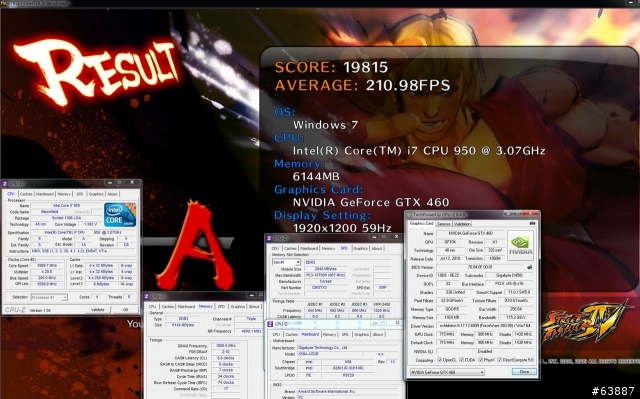Screen dimensions: 640x399
Task: Click the BIOS save chip icon in GPU-Z
Action: click(x=529, y=267)
